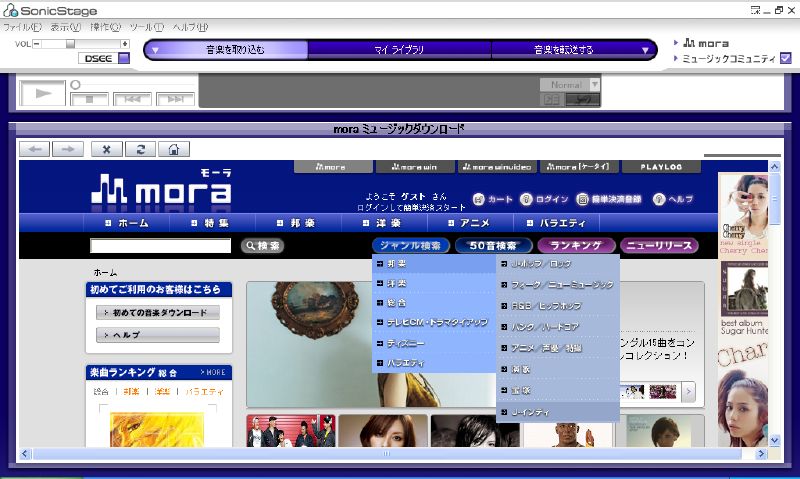Click the browser forward arrow button
The image size is (800, 479).
pyautogui.click(x=67, y=149)
